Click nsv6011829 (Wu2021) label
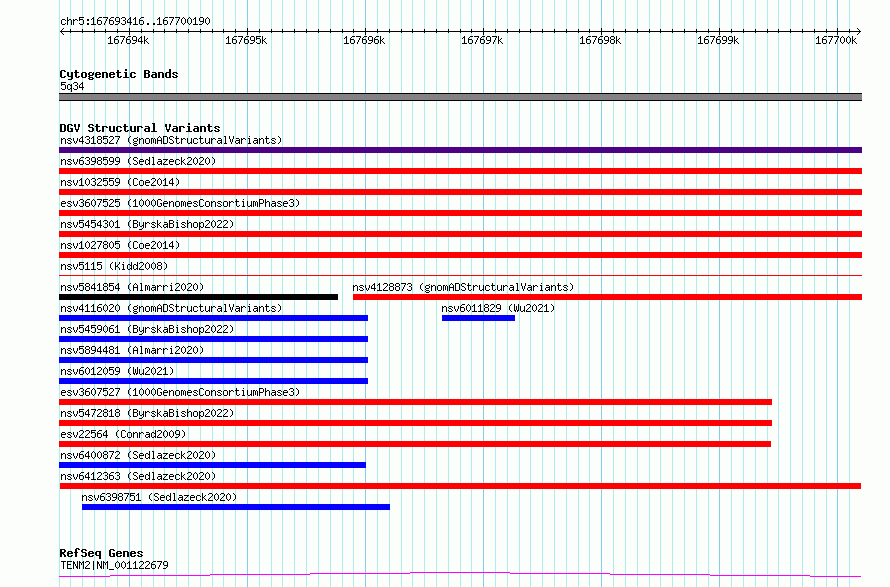 point(498,308)
